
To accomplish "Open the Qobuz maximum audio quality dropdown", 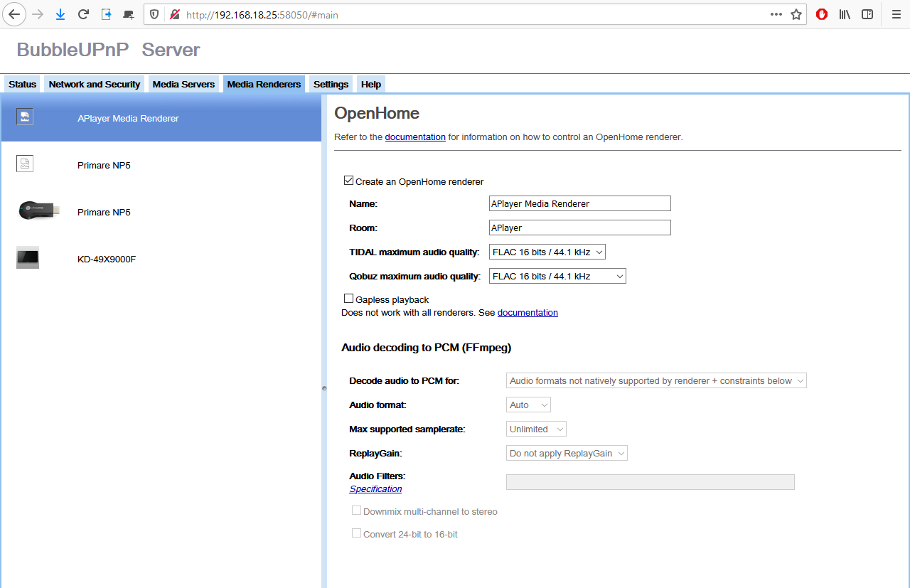I will (x=557, y=276).
